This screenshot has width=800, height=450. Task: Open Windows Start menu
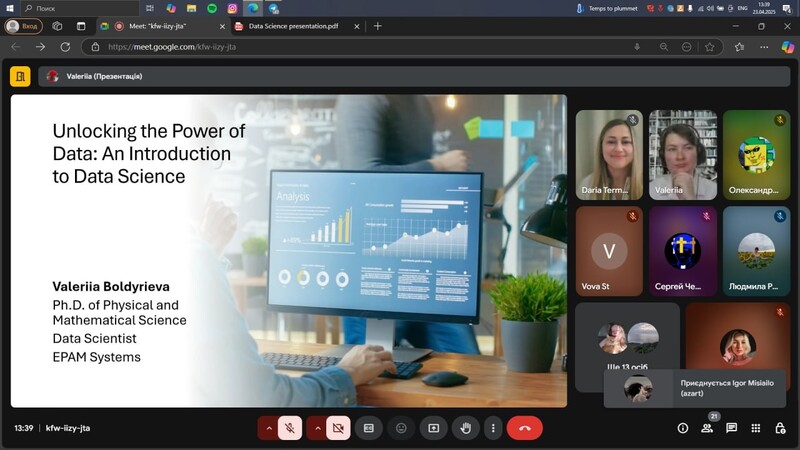pos(10,8)
